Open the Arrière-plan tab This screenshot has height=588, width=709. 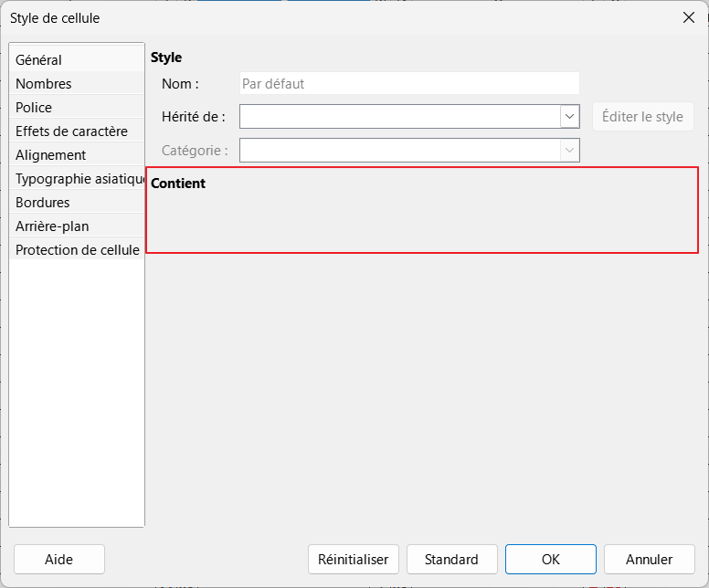(x=52, y=226)
